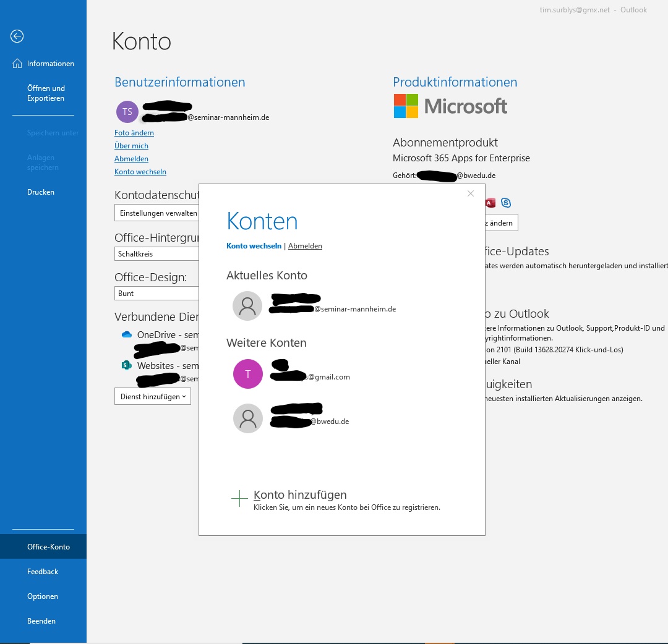Select Drucken in the sidebar

[x=43, y=192]
